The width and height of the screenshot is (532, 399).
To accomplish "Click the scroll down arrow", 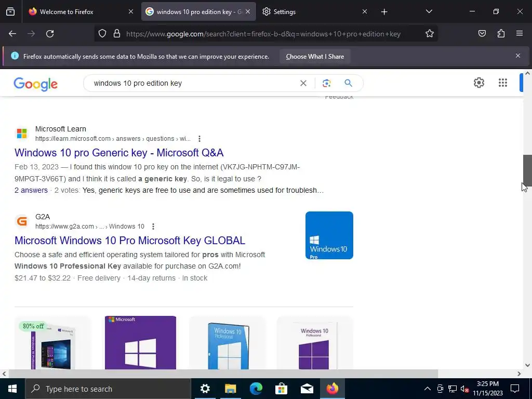I will pyautogui.click(x=527, y=365).
